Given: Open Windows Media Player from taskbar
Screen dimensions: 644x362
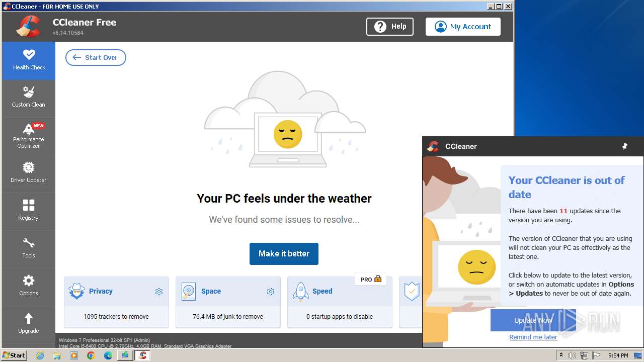Looking at the screenshot, I should tap(74, 355).
